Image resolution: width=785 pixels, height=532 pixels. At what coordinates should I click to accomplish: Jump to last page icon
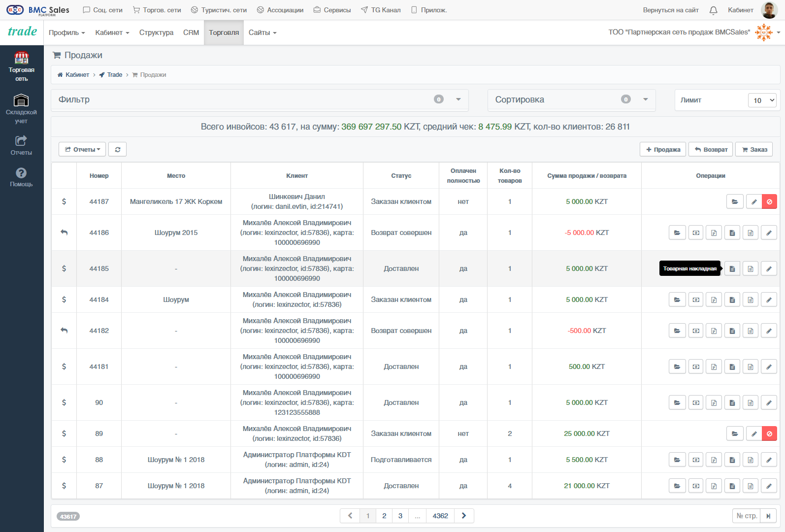click(x=768, y=516)
